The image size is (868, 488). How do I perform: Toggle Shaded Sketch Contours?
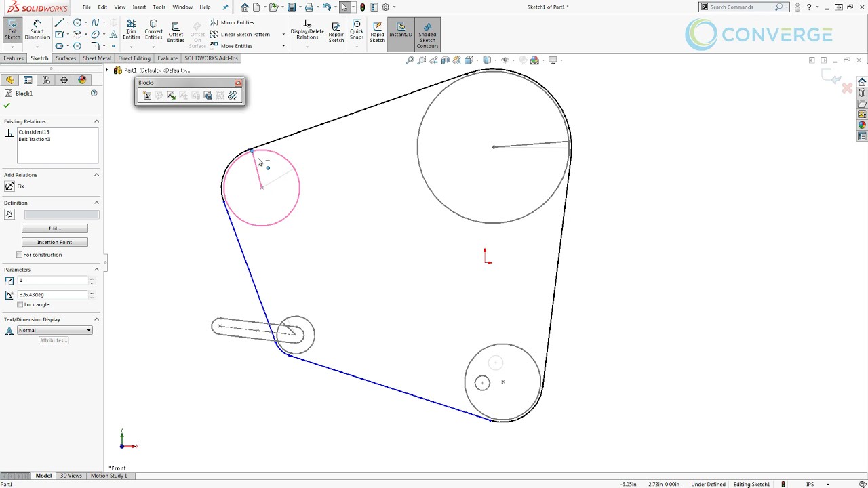pos(427,35)
